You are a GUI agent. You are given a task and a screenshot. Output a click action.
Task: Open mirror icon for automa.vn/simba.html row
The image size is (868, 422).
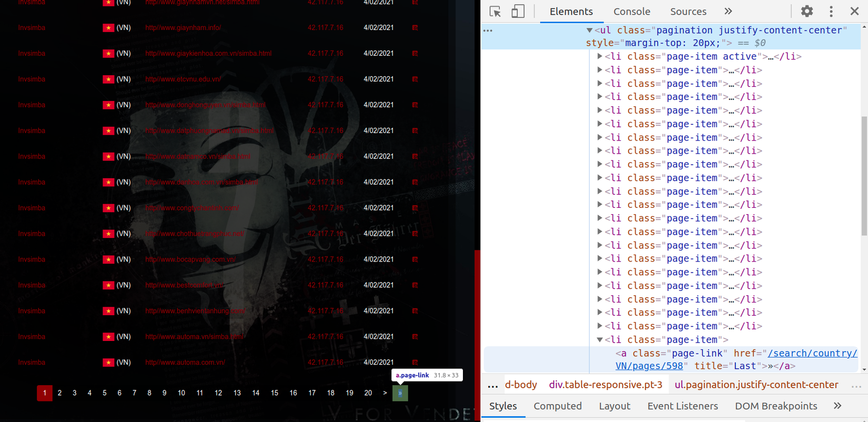[x=415, y=337]
